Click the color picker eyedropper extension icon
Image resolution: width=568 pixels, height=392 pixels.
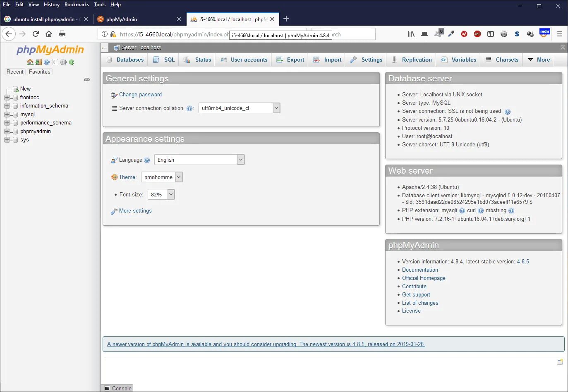coord(451,34)
